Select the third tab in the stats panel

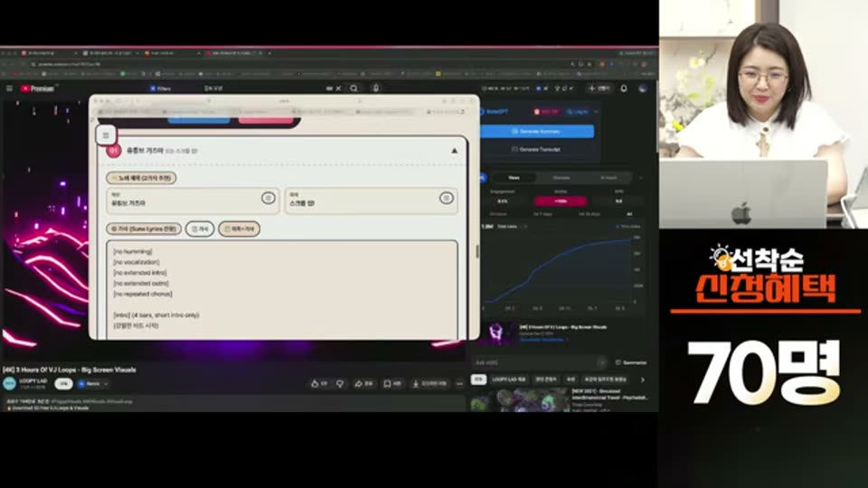609,178
